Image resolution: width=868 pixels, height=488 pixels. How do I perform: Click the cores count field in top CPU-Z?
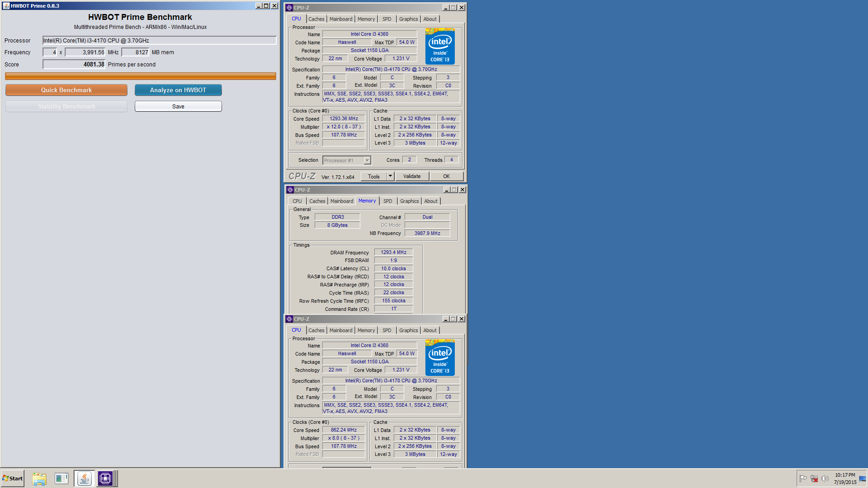click(x=410, y=160)
